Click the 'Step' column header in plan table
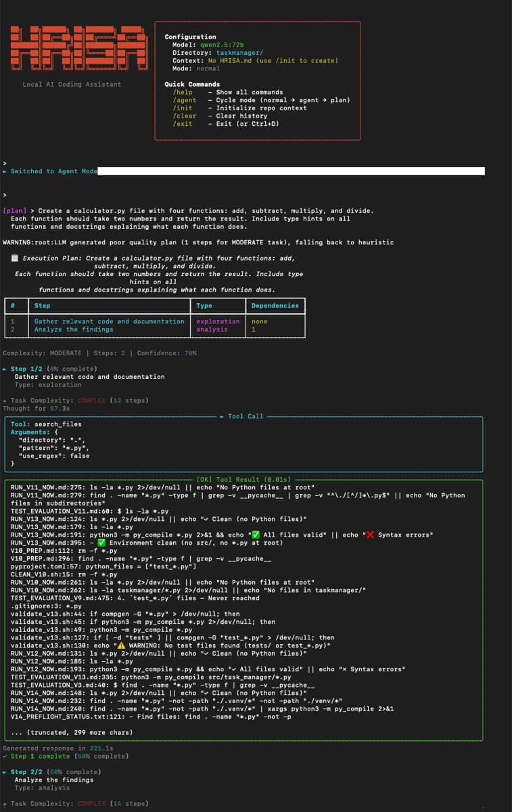This screenshot has height=812, width=512. tap(42, 306)
